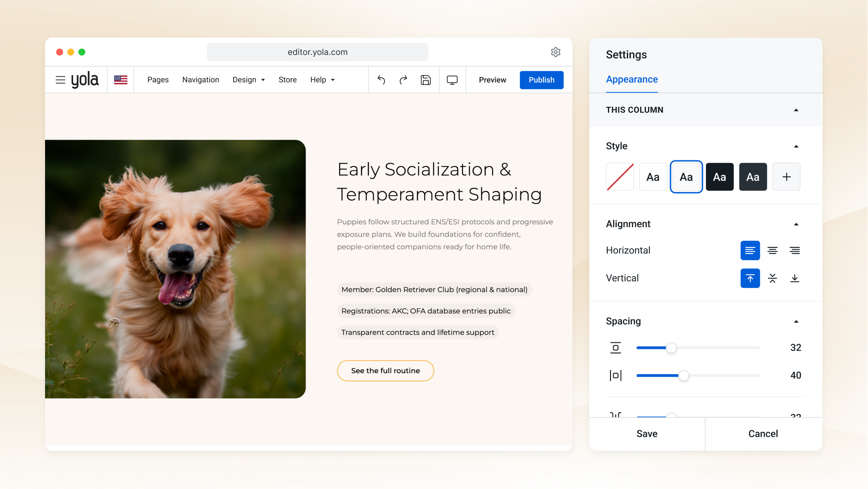The image size is (868, 489).
Task: Click the undo arrow icon
Action: pyautogui.click(x=381, y=80)
